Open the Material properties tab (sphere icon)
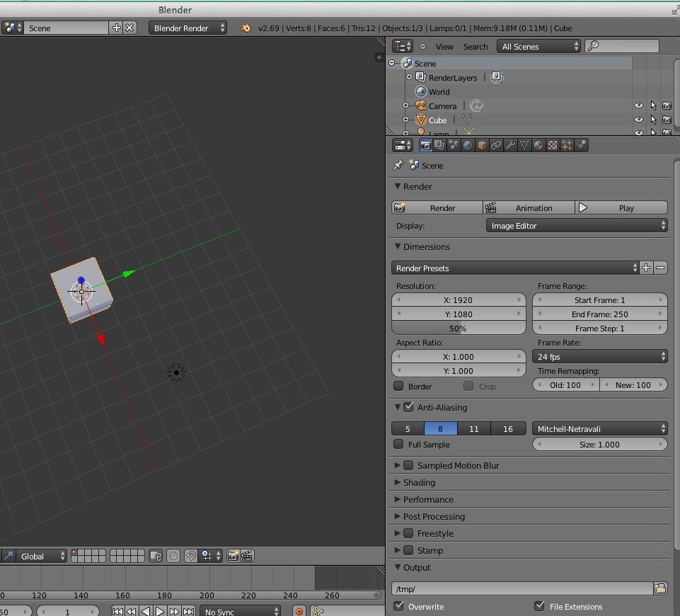The width and height of the screenshot is (680, 616). 538,145
